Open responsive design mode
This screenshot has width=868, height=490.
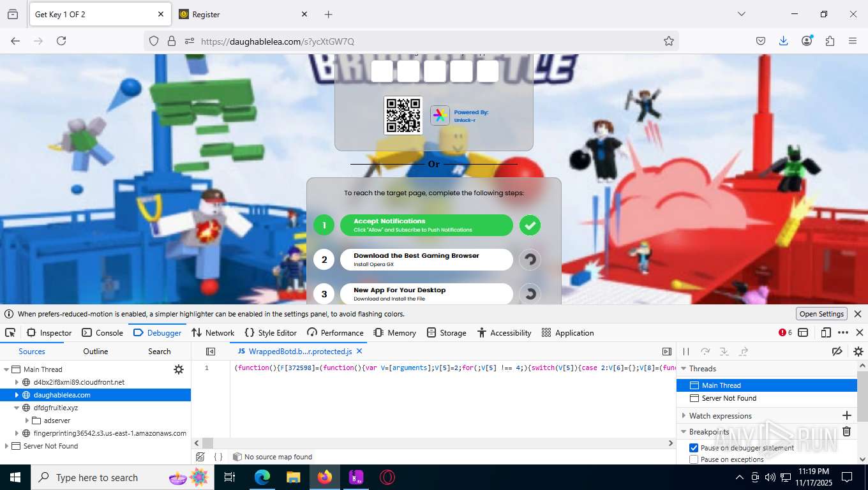[x=826, y=332]
